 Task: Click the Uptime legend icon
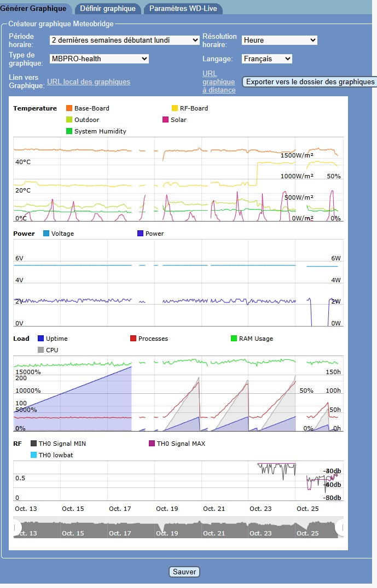(x=41, y=339)
